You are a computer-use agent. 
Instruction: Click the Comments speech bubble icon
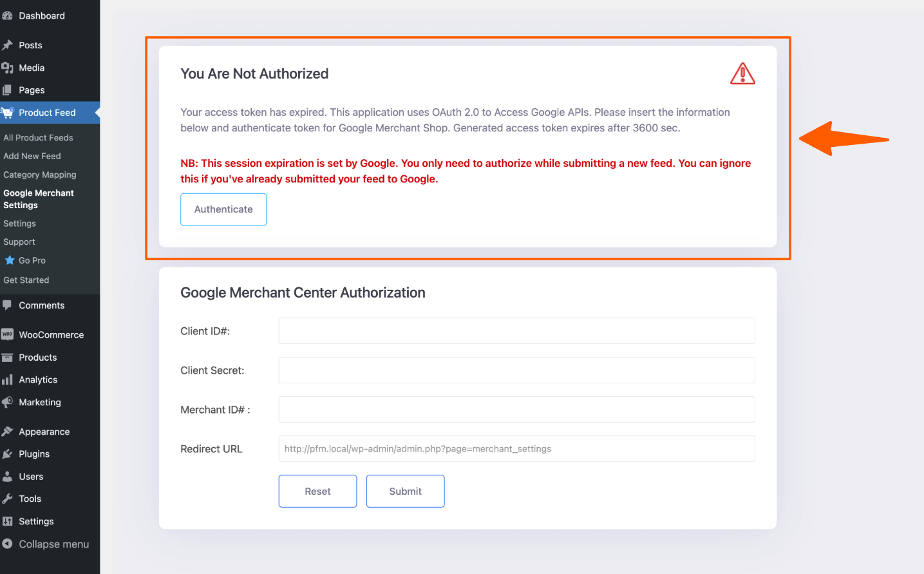click(7, 305)
